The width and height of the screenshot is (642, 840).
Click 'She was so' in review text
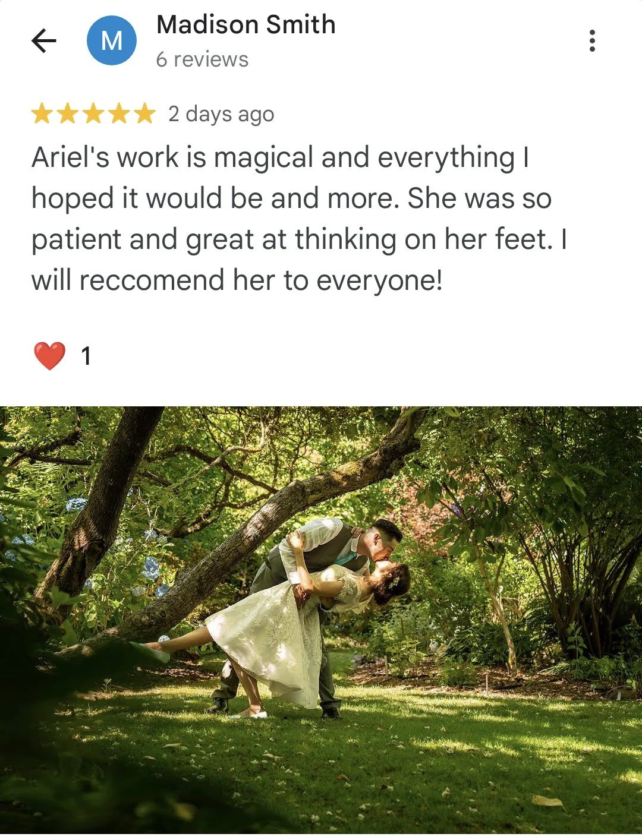coord(480,198)
